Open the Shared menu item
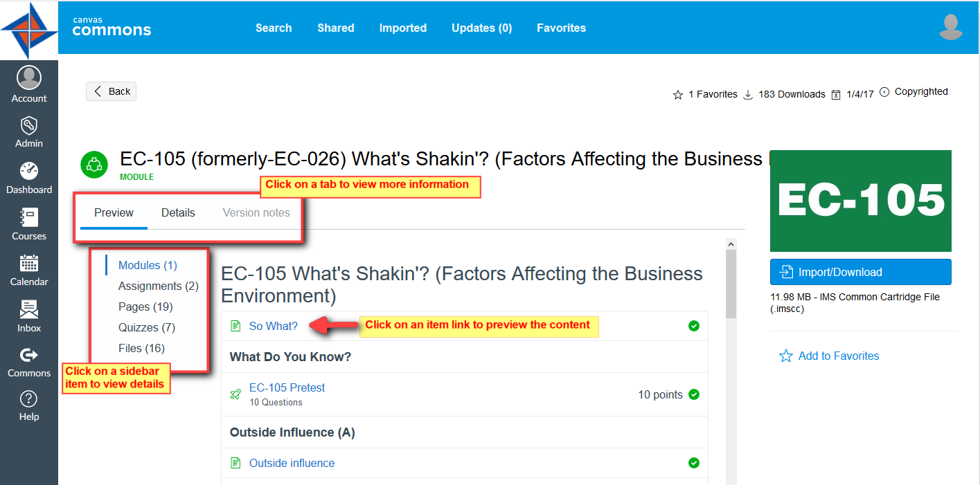This screenshot has height=485, width=980. click(336, 28)
